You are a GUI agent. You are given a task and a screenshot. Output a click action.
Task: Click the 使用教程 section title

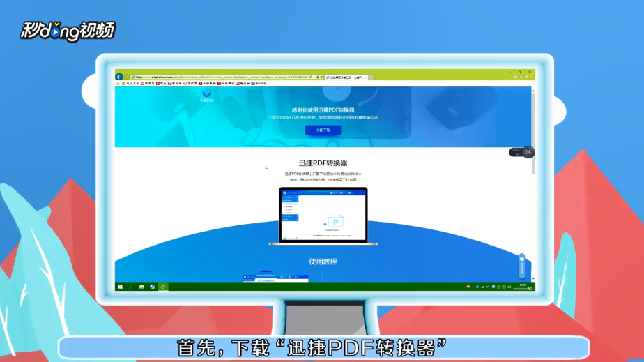pos(323,262)
